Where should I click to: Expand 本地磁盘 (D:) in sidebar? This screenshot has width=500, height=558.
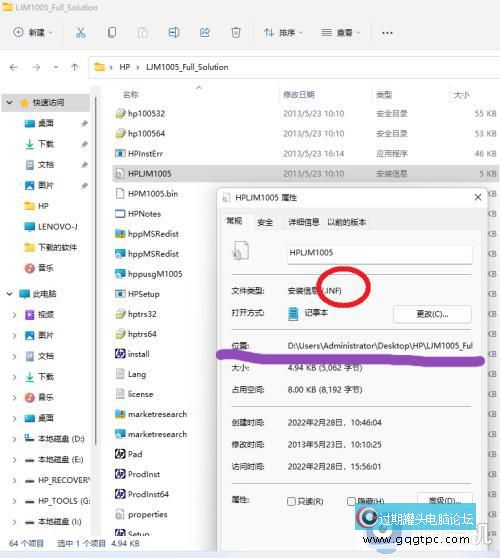[14, 439]
